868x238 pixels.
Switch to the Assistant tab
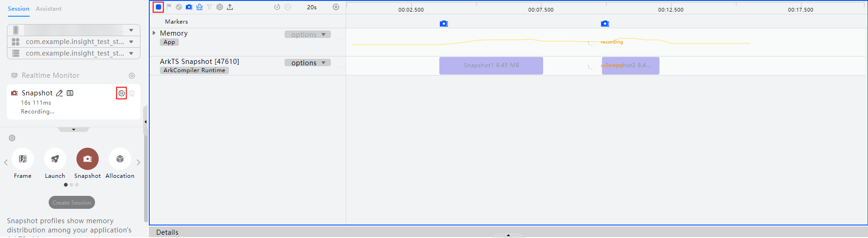click(49, 9)
